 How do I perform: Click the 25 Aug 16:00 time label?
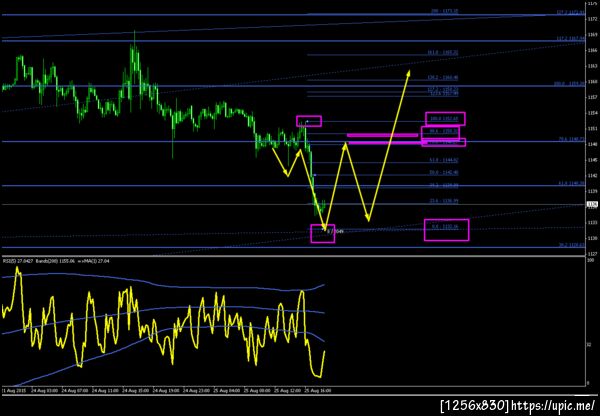(318, 391)
